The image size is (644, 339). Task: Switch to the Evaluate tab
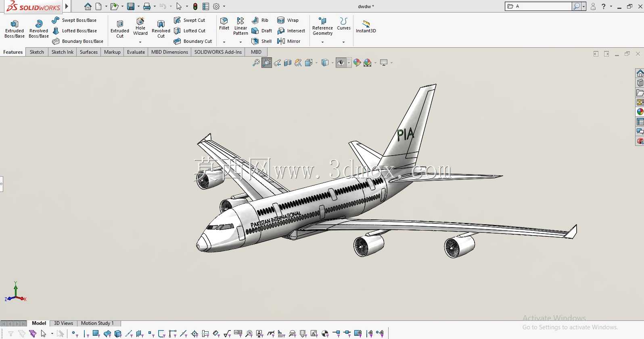coord(136,52)
